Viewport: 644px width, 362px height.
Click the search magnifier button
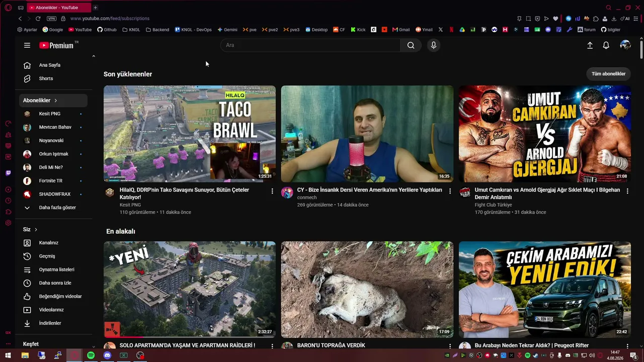click(x=411, y=45)
